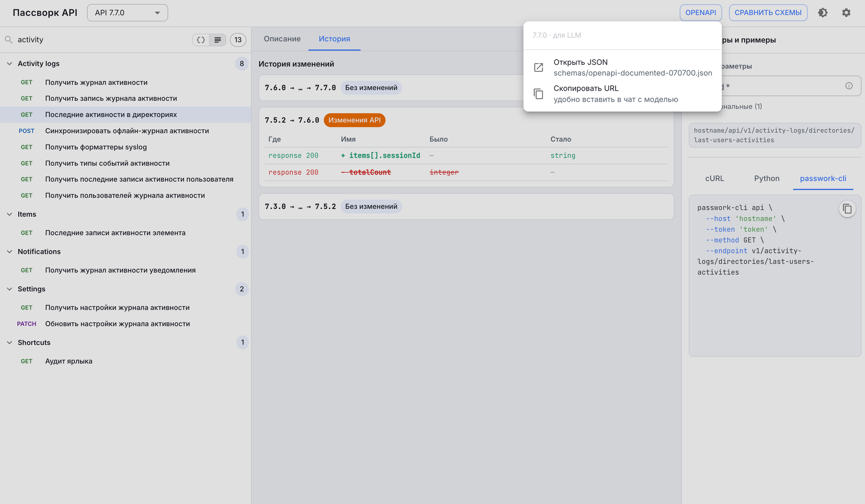Click the struck-through integer type value

click(444, 172)
